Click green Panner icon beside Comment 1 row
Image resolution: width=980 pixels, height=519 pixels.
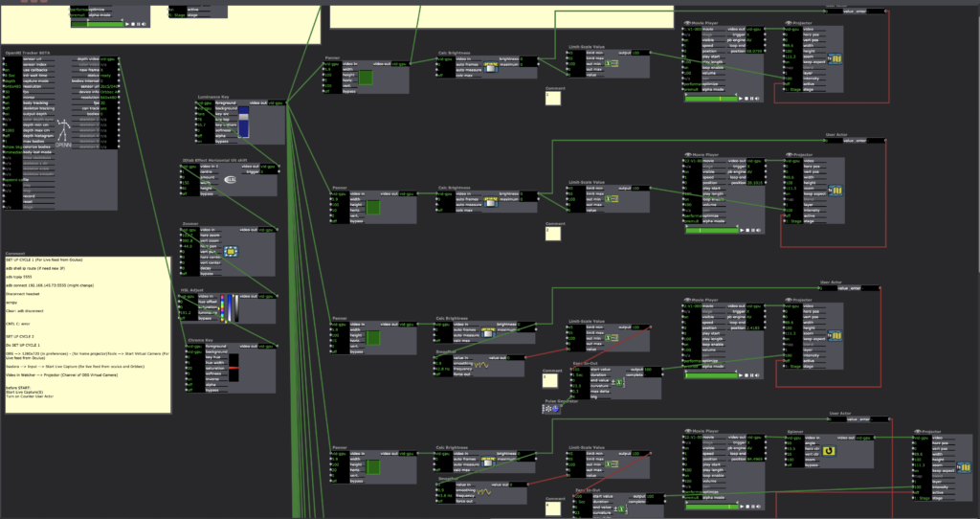tap(366, 78)
